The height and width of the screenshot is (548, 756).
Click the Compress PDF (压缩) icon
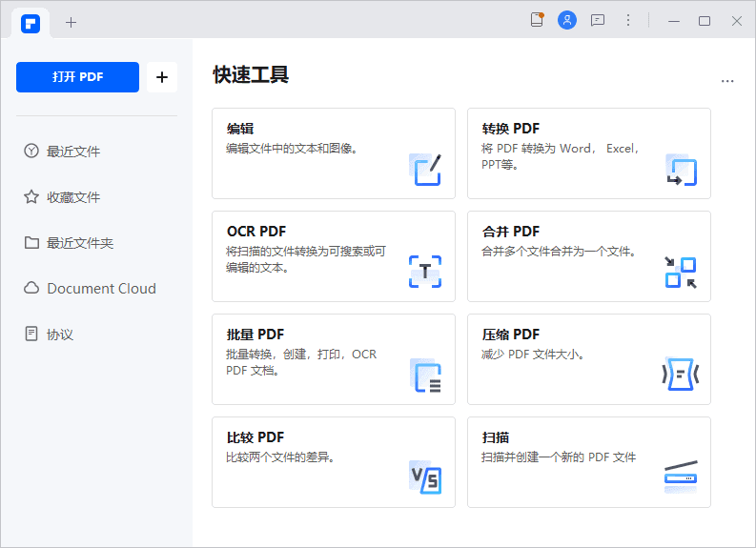[x=681, y=375]
